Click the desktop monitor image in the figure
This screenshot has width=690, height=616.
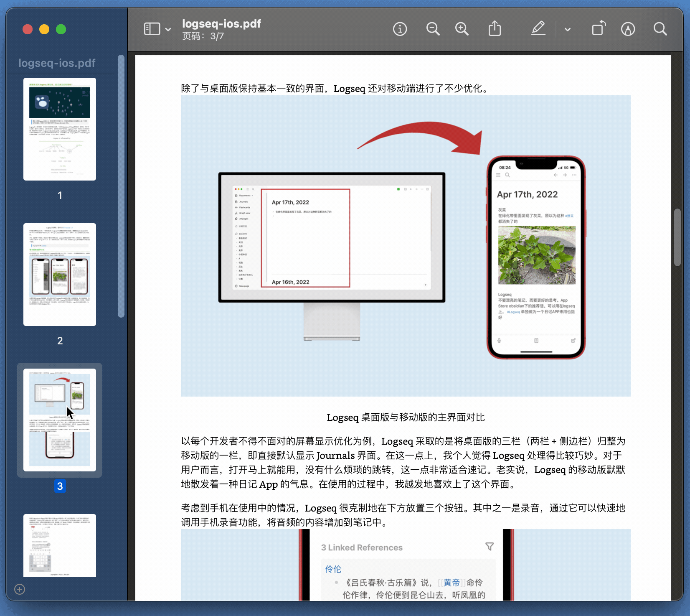coord(332,256)
